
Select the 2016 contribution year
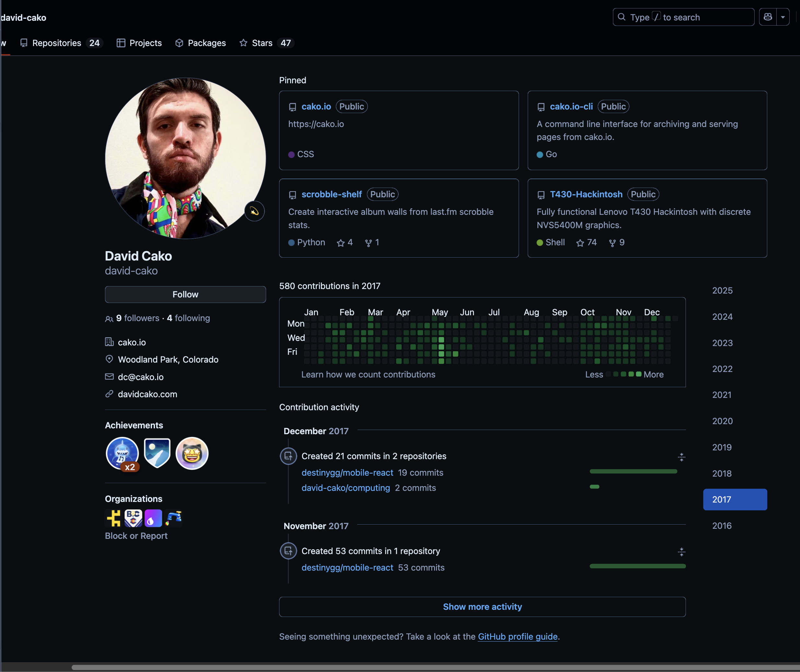point(735,526)
